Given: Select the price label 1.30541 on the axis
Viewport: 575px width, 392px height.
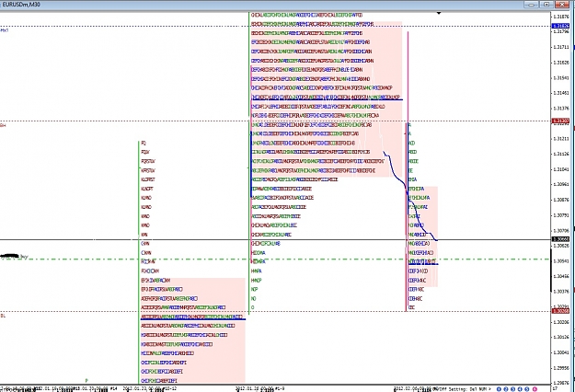Looking at the screenshot, I should (561, 261).
